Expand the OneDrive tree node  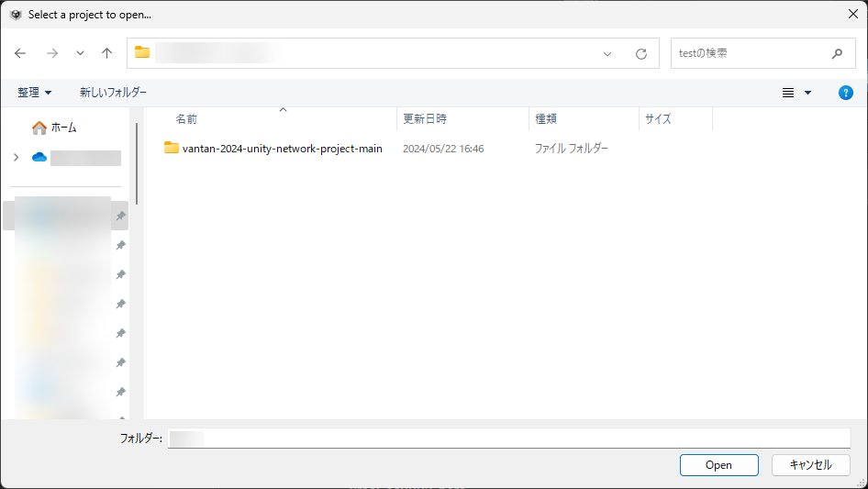click(16, 157)
